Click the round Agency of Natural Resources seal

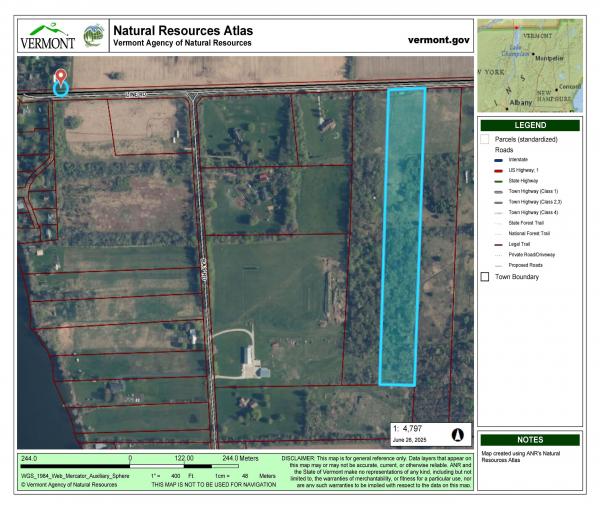coord(92,33)
